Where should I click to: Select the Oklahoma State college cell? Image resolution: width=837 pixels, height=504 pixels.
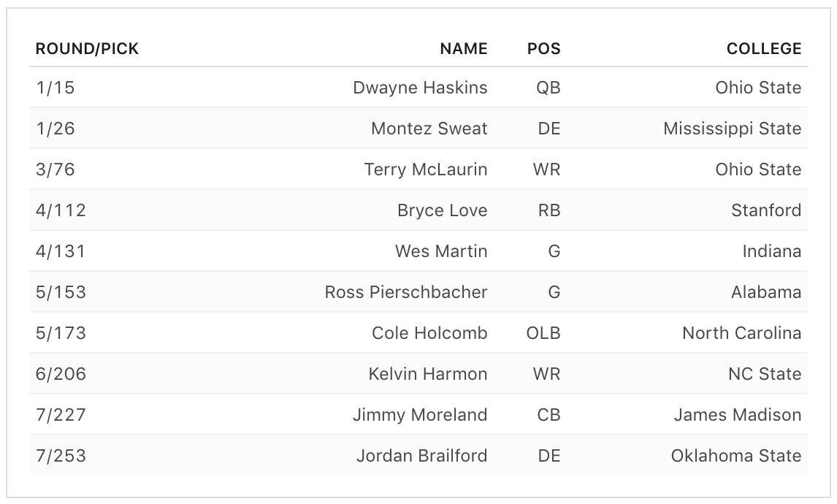coord(735,456)
